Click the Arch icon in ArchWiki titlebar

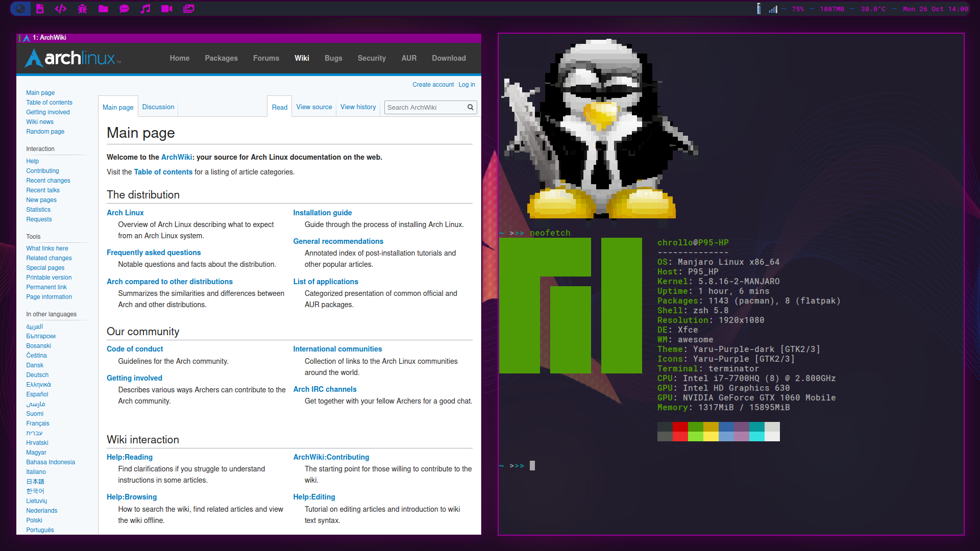click(x=27, y=38)
